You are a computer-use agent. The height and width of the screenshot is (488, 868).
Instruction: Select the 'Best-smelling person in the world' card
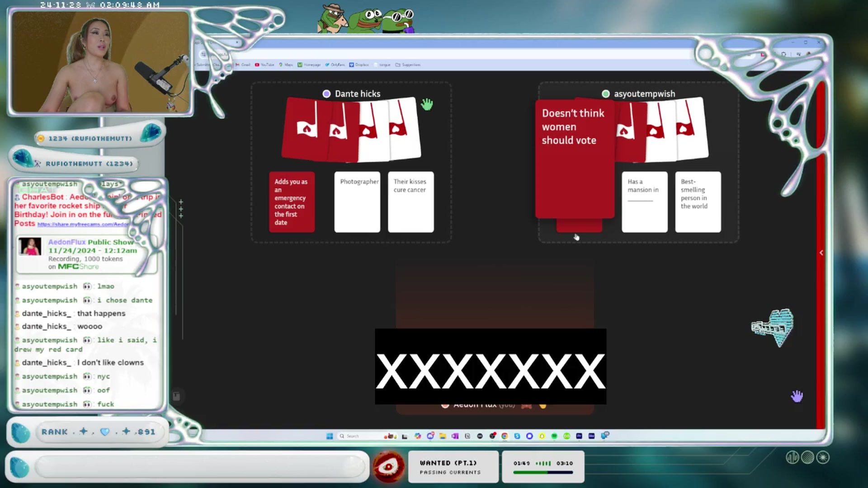[x=698, y=202]
